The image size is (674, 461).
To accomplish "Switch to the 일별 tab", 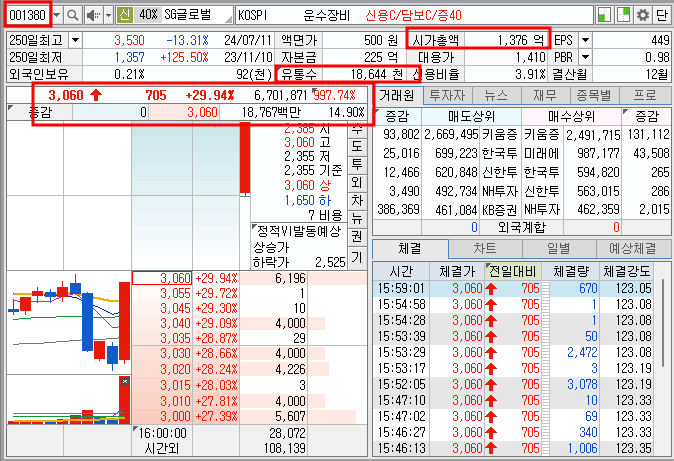I will [x=559, y=249].
